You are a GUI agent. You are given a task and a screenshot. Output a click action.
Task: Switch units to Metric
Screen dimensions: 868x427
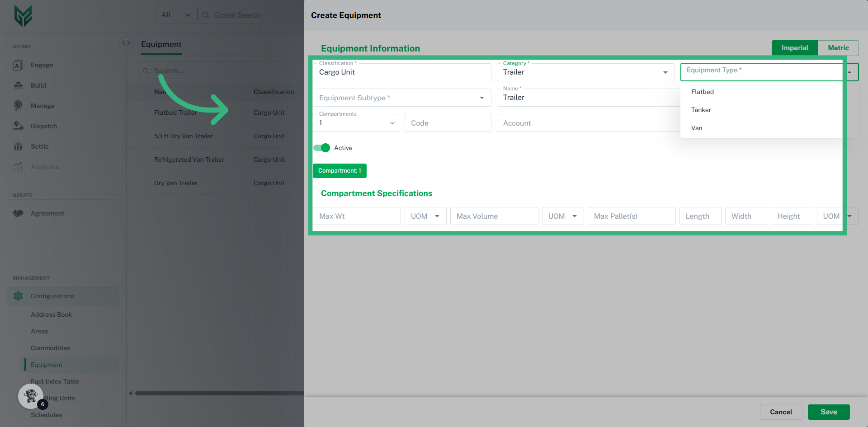pos(838,48)
